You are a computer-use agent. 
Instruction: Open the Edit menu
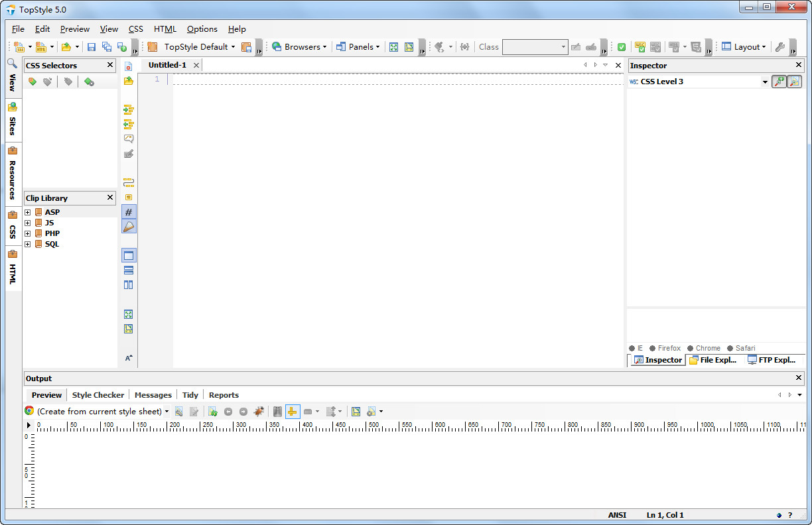(x=42, y=29)
